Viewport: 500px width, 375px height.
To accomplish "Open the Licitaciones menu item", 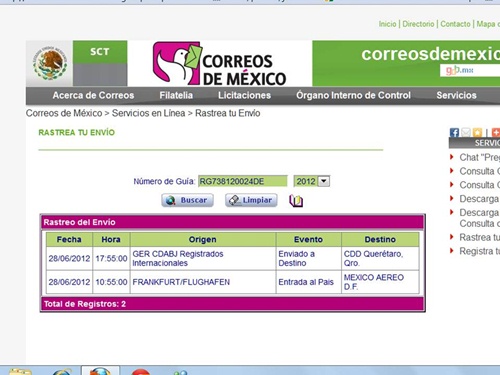I will 244,95.
